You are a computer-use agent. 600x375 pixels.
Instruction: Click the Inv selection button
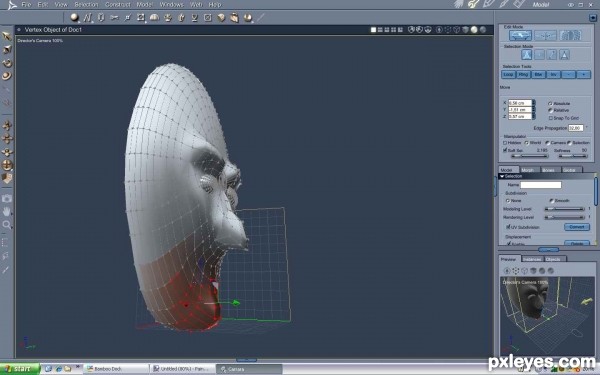(x=553, y=75)
